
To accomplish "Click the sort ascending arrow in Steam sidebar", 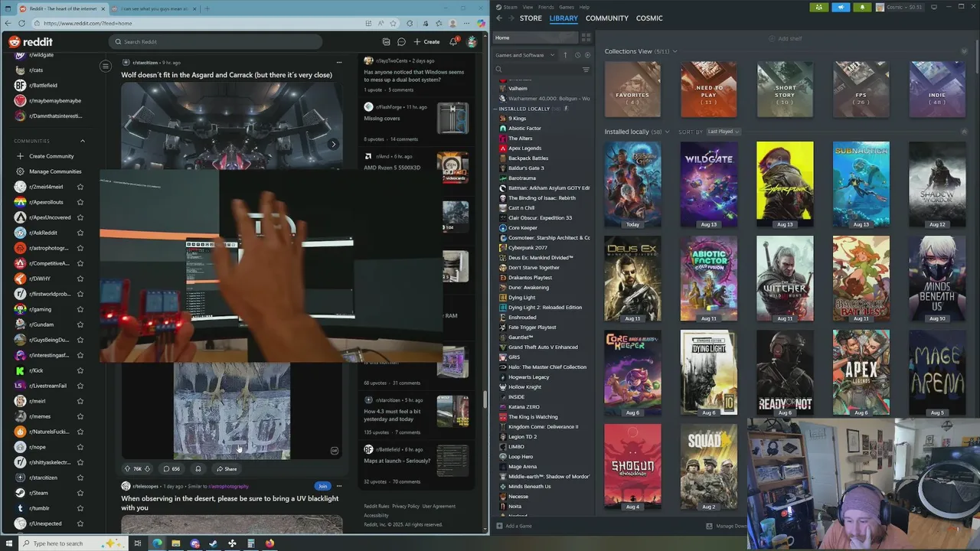I will click(565, 55).
